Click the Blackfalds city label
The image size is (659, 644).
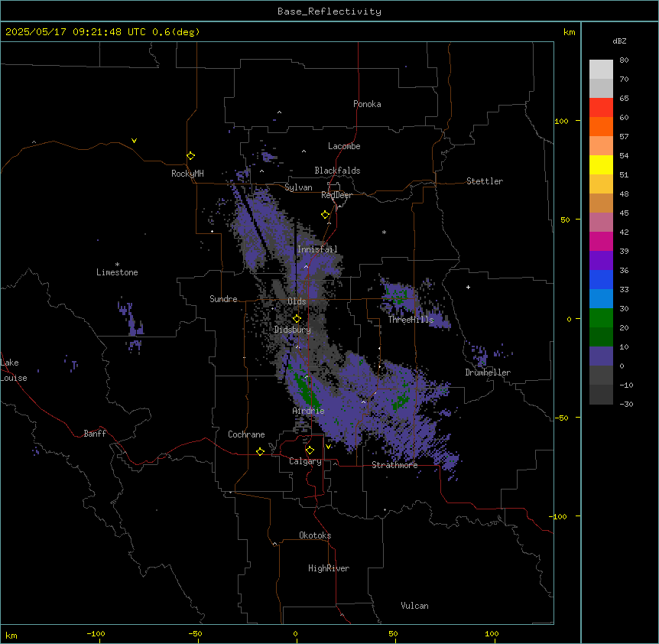point(337,171)
